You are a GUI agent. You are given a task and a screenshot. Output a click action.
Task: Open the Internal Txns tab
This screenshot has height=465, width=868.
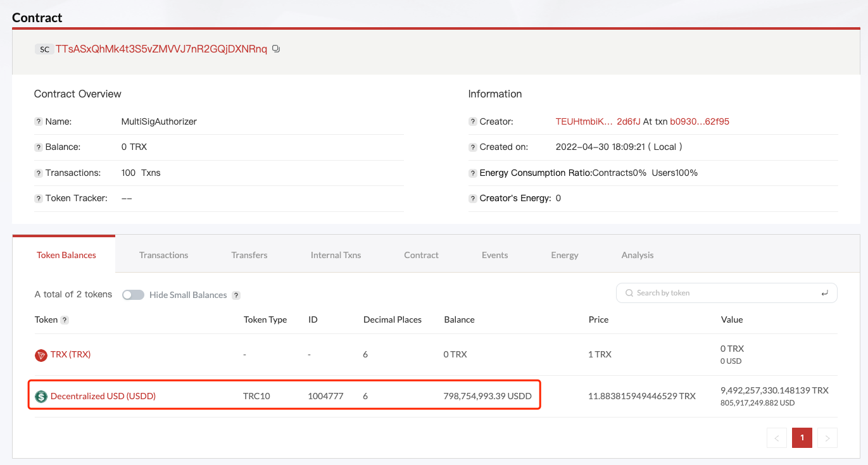point(336,255)
